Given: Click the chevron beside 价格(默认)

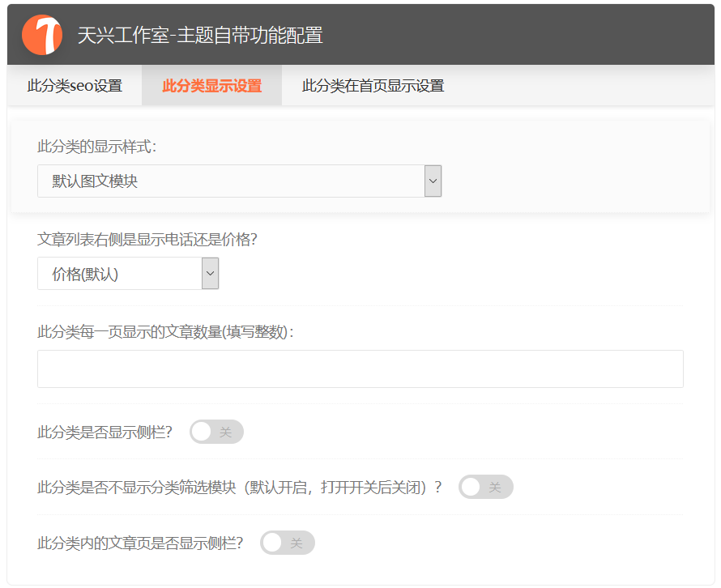Looking at the screenshot, I should [211, 274].
